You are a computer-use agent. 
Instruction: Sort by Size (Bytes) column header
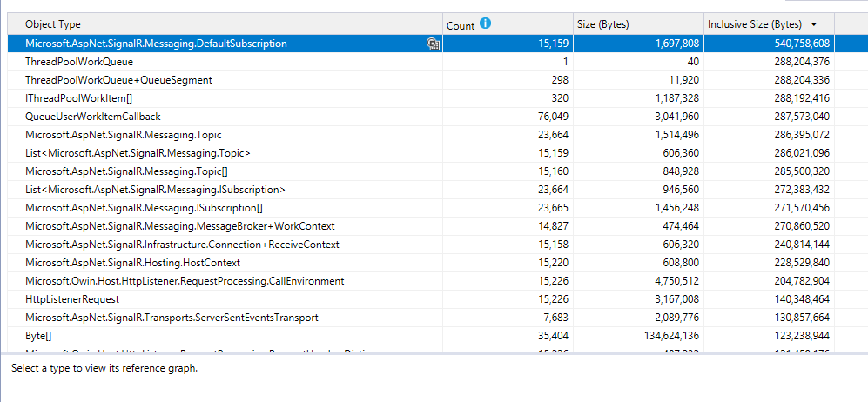638,24
